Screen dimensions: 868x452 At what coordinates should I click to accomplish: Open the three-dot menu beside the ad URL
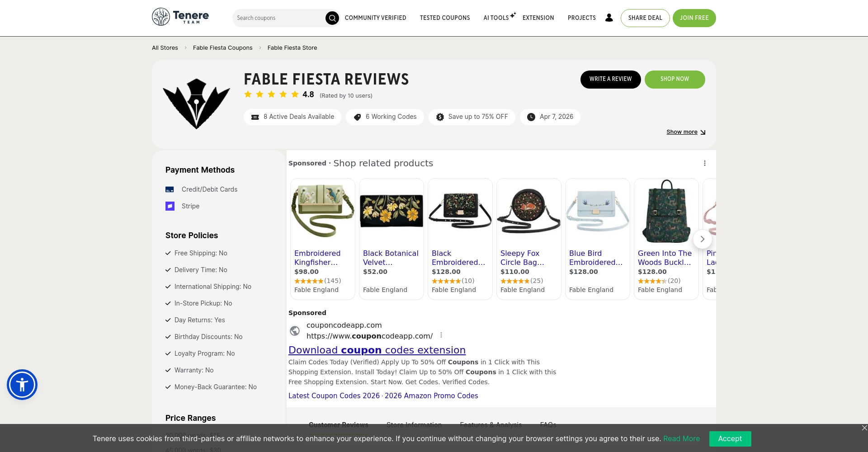(441, 335)
